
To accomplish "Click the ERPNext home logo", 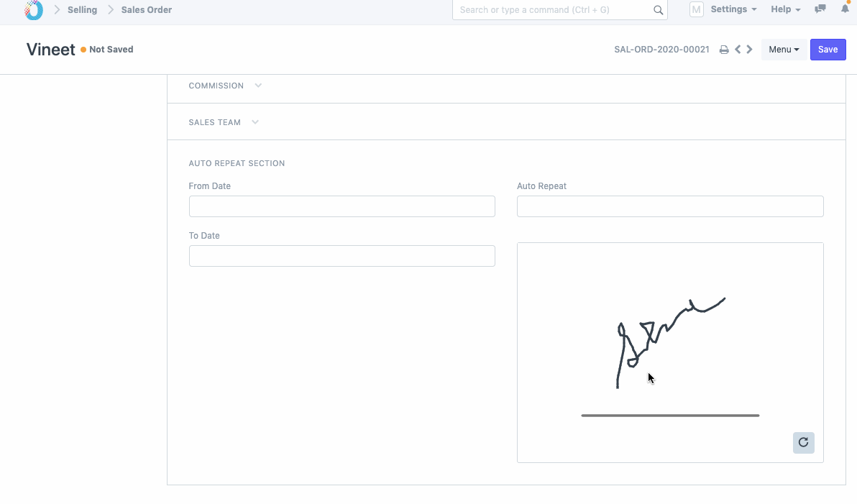I will (x=34, y=10).
